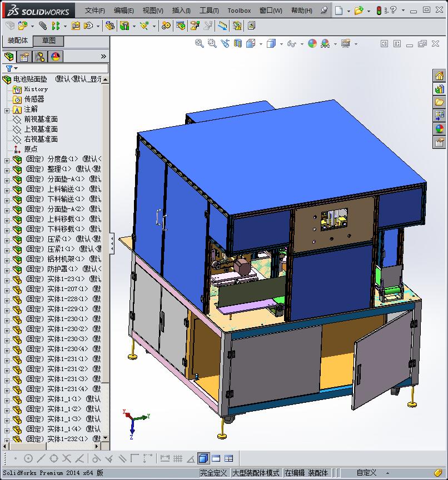Expand the 分度盘<1> component node

pos(7,160)
